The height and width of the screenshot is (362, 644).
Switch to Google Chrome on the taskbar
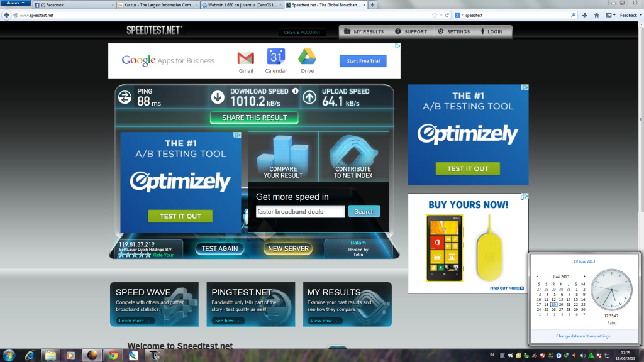click(113, 356)
